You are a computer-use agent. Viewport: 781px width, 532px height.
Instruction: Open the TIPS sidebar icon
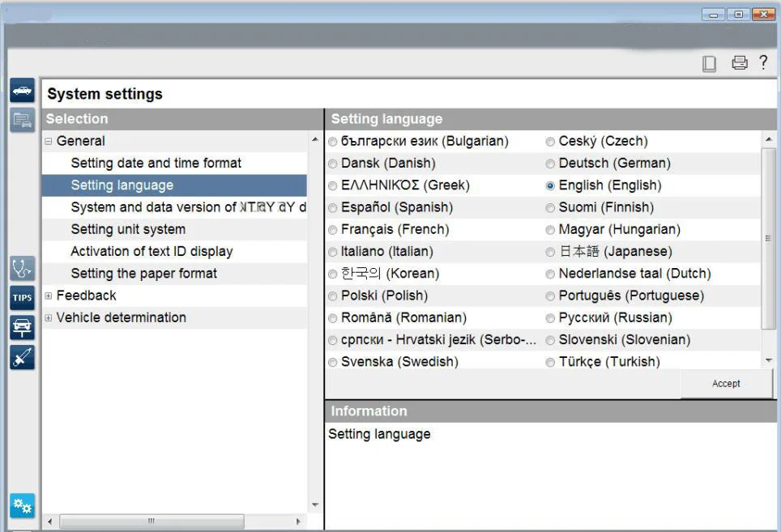(22, 298)
